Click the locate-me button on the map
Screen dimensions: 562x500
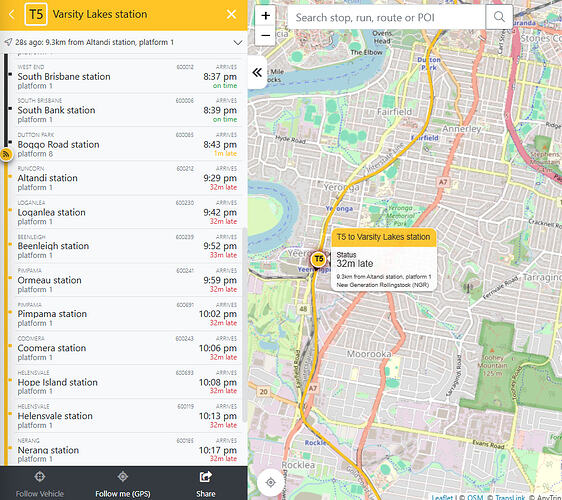tap(271, 482)
